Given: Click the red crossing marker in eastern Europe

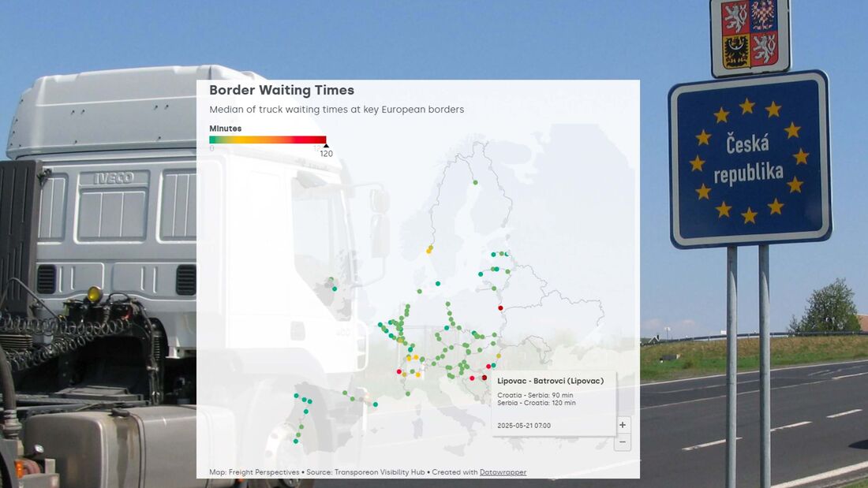Looking at the screenshot, I should click(x=499, y=307).
